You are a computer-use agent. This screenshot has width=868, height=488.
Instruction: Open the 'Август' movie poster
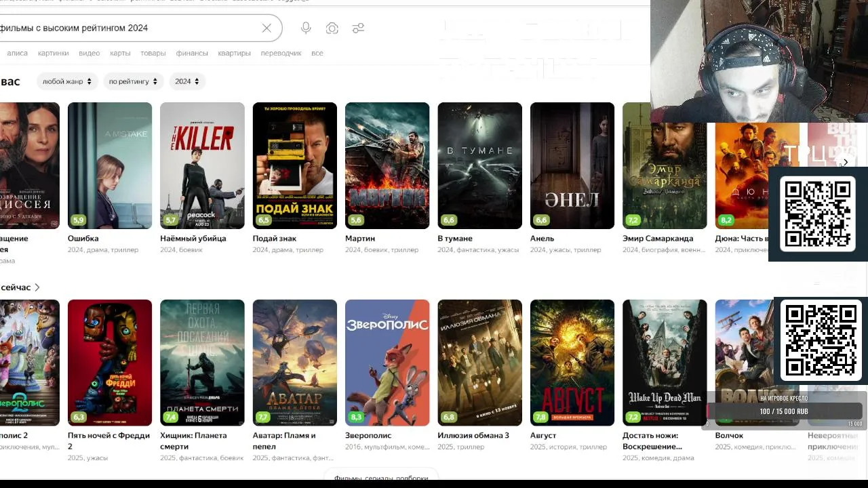click(572, 363)
